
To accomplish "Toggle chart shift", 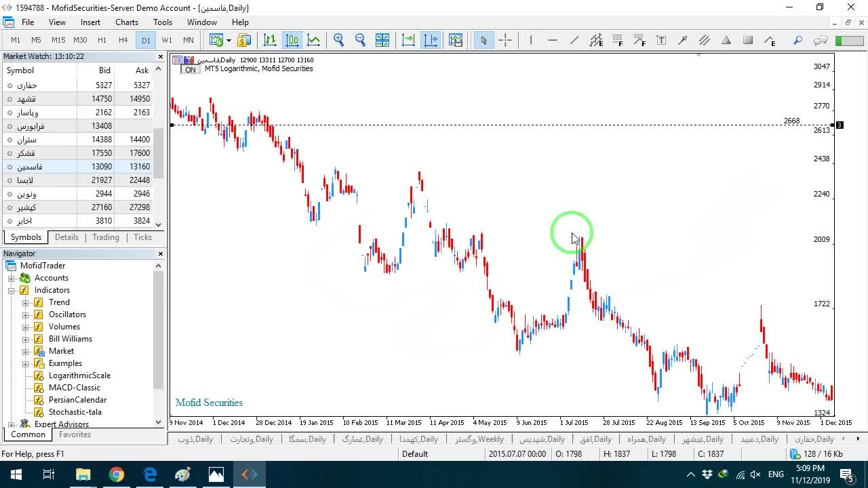I will click(431, 40).
